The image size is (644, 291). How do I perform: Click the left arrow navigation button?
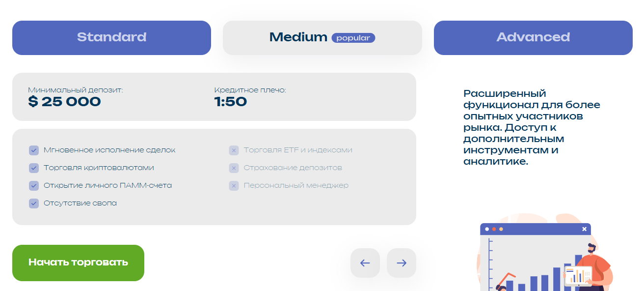coord(365,263)
